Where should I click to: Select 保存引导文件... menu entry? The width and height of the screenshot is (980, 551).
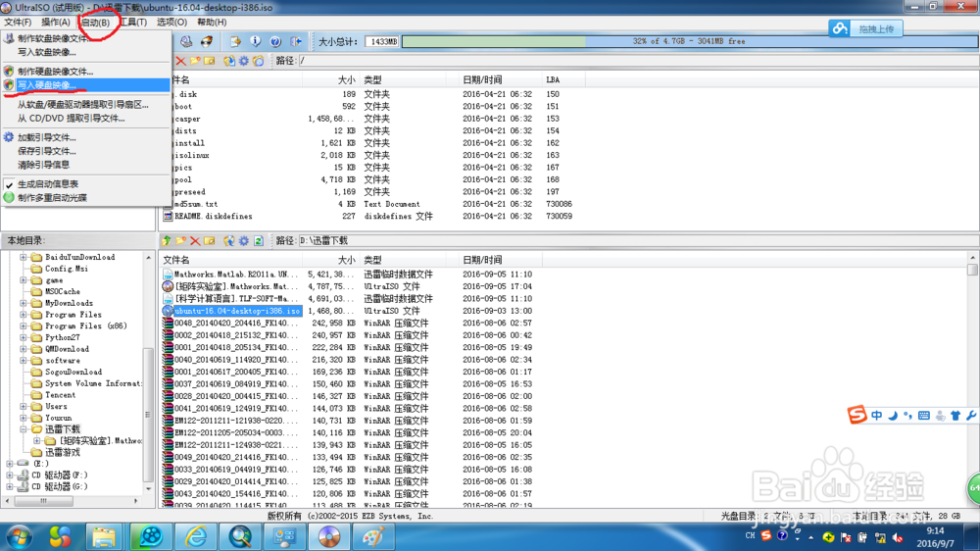click(x=85, y=151)
